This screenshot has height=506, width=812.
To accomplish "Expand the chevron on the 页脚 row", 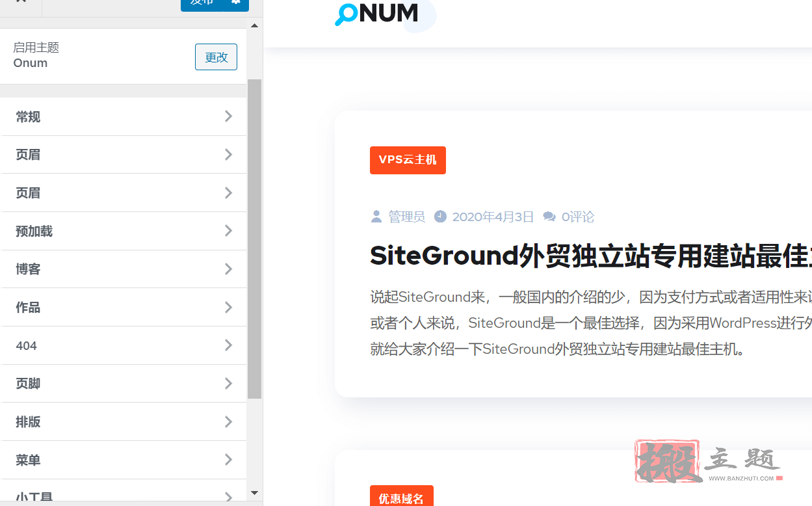I will (x=228, y=384).
